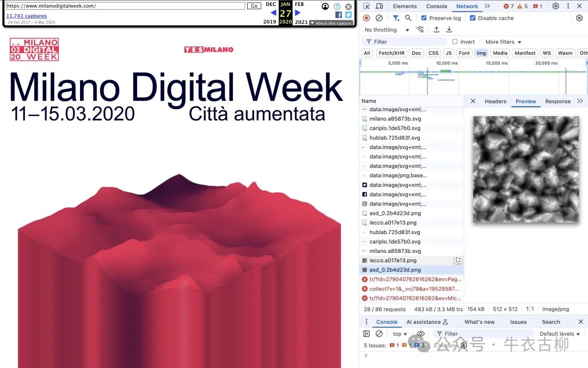Open the network search magnifier
This screenshot has height=368, width=588.
click(x=408, y=17)
